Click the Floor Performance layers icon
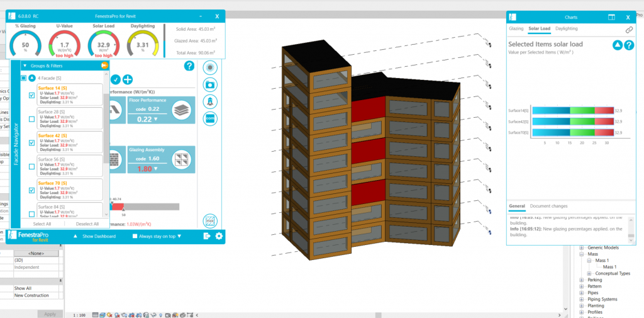Viewport: 644px width, 318px height. click(182, 109)
